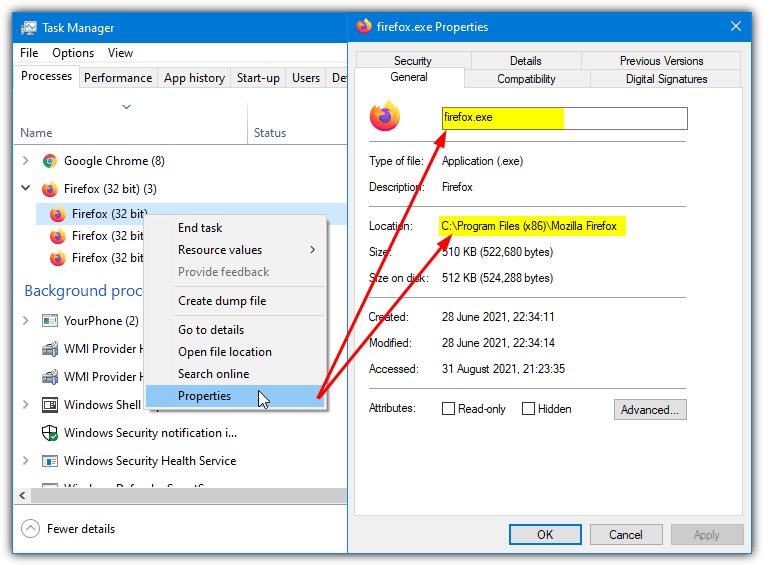Click the Windows Shell process icon
Image resolution: width=764 pixels, height=565 pixels.
50,405
